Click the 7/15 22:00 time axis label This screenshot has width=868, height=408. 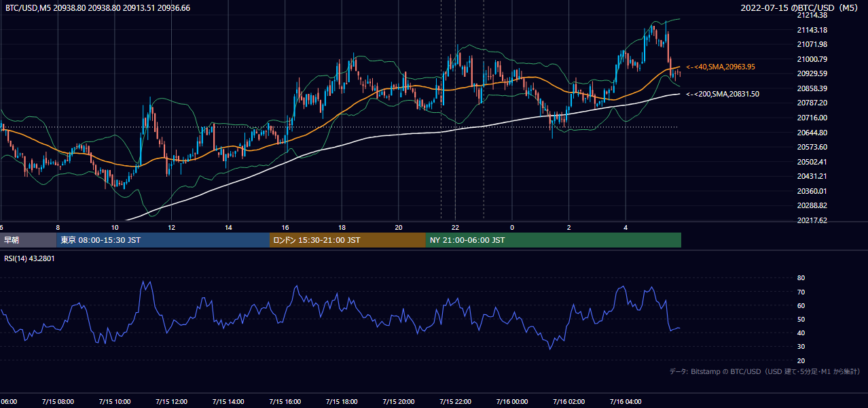tap(455, 402)
